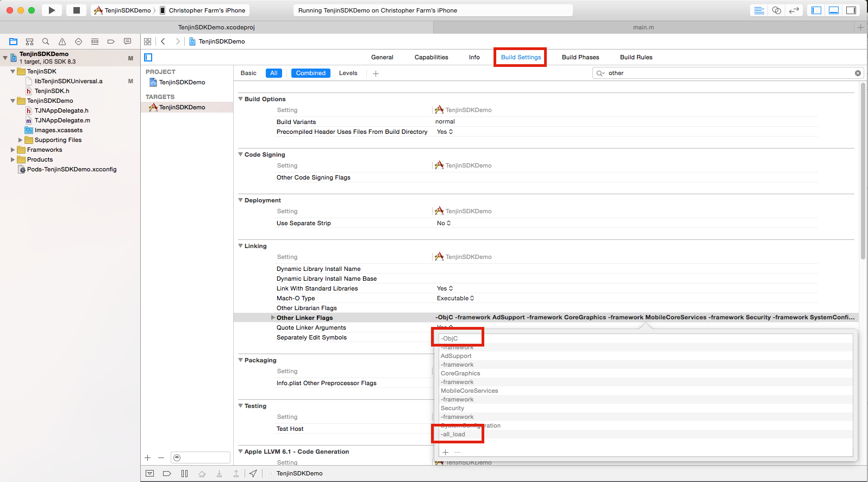Open Pods-TenjinSDKDemo.xcconfig file
This screenshot has width=868, height=482.
pyautogui.click(x=71, y=169)
